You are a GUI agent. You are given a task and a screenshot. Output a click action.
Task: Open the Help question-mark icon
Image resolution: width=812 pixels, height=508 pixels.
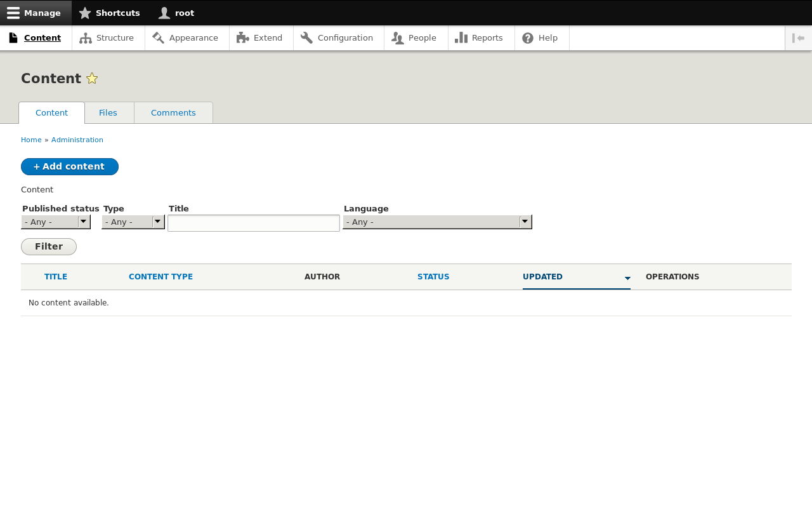[x=528, y=38]
